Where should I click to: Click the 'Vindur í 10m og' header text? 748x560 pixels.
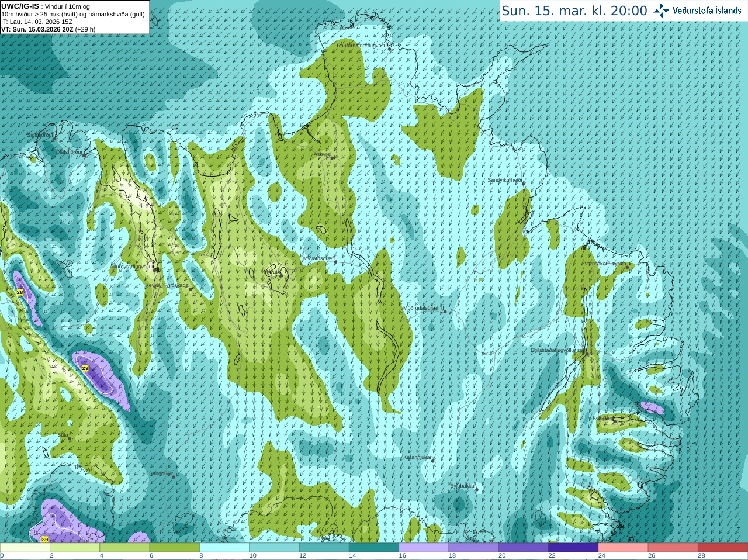67,6
